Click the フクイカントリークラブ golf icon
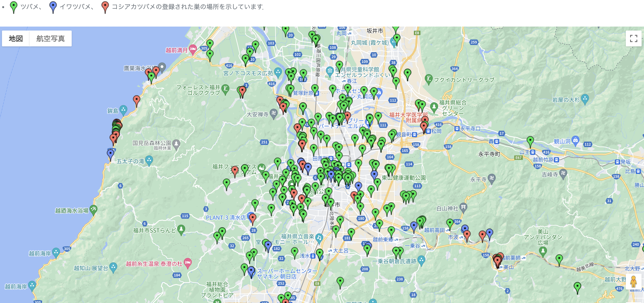644x303 pixels. click(x=429, y=79)
